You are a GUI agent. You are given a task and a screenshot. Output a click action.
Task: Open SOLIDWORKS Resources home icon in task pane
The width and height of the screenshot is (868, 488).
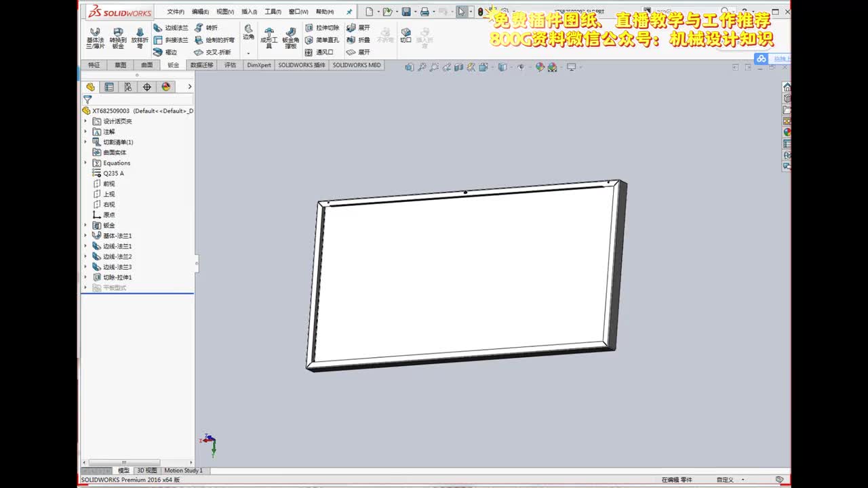tap(787, 87)
